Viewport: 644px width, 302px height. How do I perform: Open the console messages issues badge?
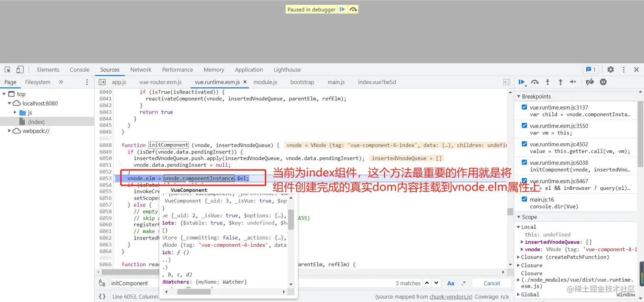tap(591, 70)
